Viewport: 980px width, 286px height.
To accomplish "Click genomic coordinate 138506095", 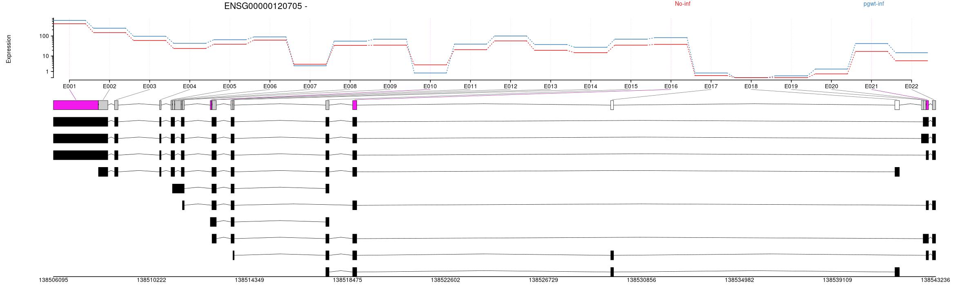I will click(53, 280).
